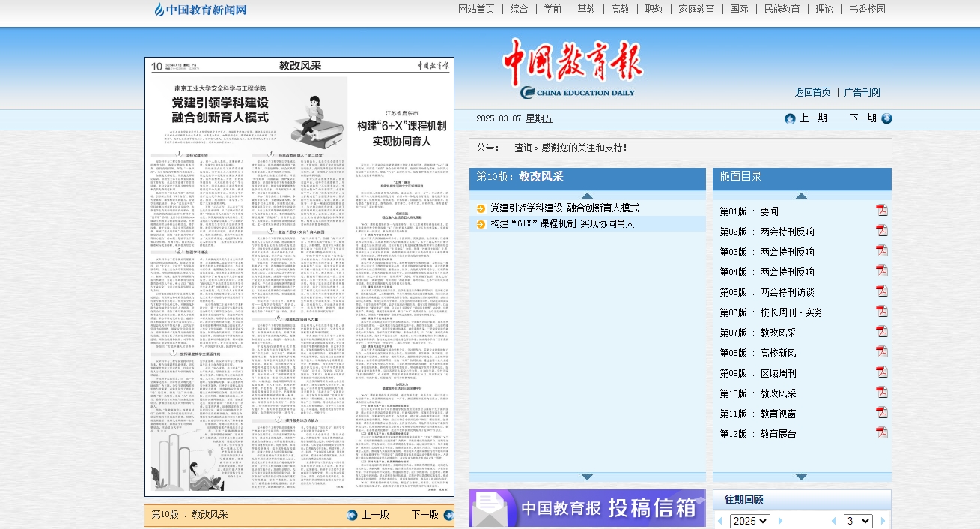Go to next year with right arrow
The width and height of the screenshot is (980, 529).
(x=780, y=521)
